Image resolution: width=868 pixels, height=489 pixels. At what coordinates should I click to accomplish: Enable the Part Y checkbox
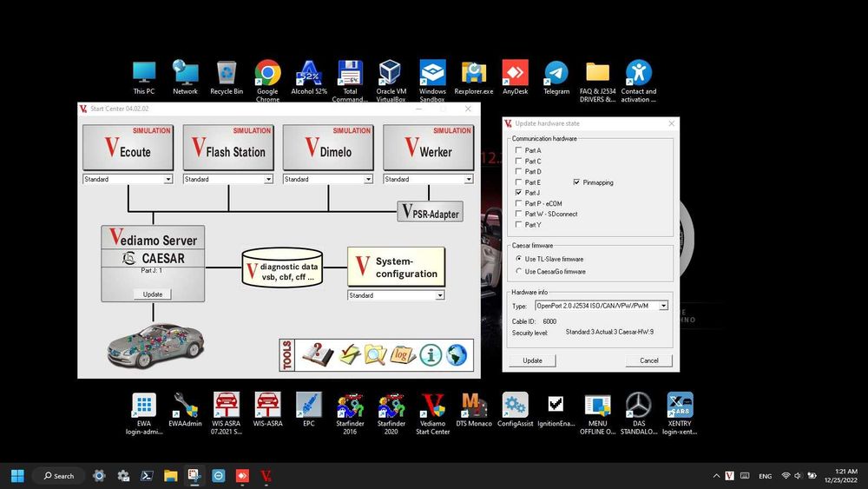pos(519,224)
